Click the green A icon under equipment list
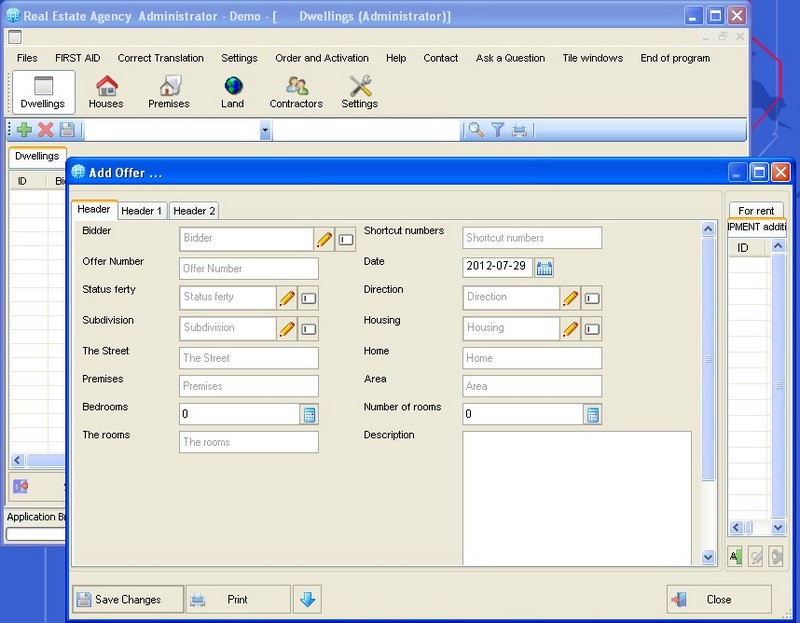Image resolution: width=800 pixels, height=623 pixels. tap(735, 556)
